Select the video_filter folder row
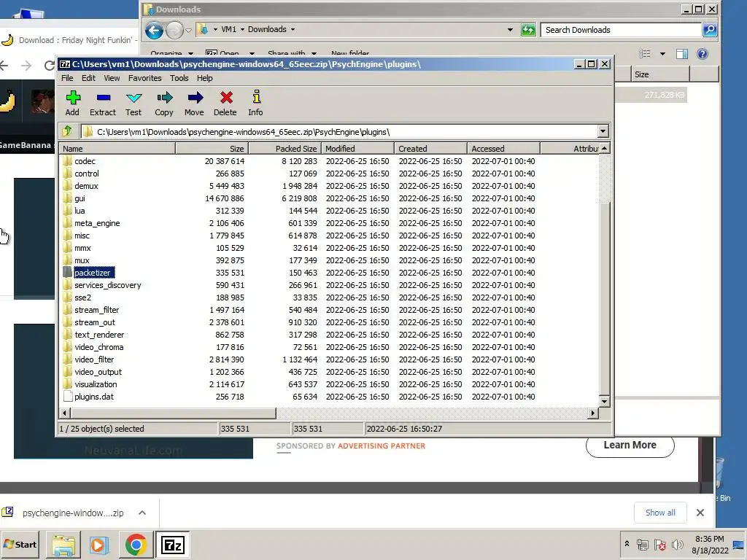This screenshot has width=747, height=560. (329, 359)
